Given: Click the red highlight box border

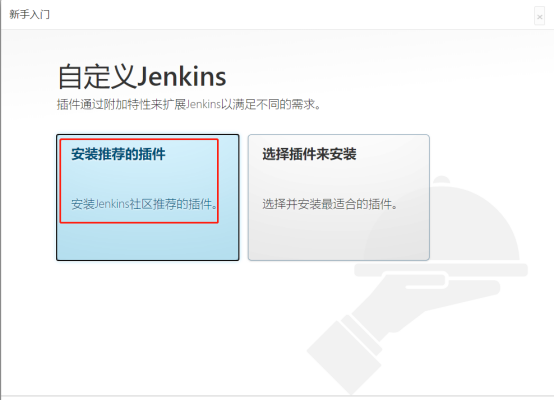Looking at the screenshot, I should 139,139.
